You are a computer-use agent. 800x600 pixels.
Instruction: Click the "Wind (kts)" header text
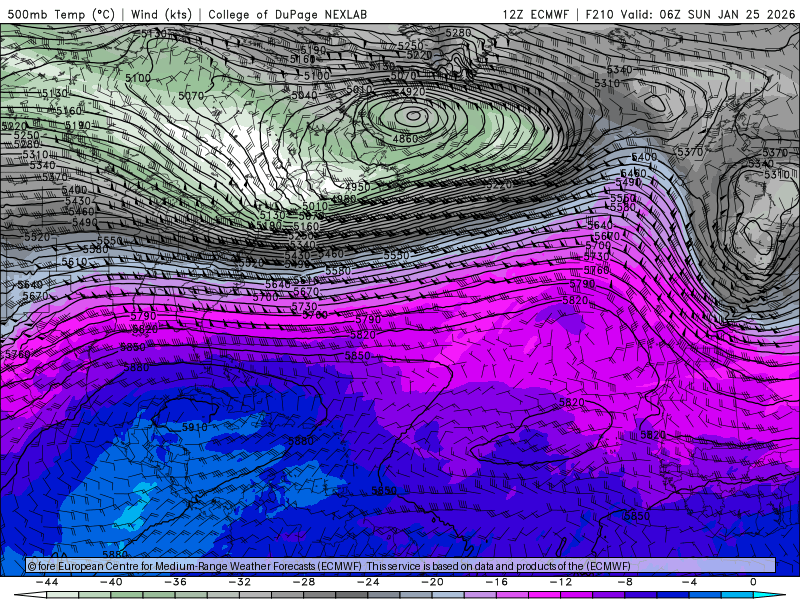tap(161, 14)
